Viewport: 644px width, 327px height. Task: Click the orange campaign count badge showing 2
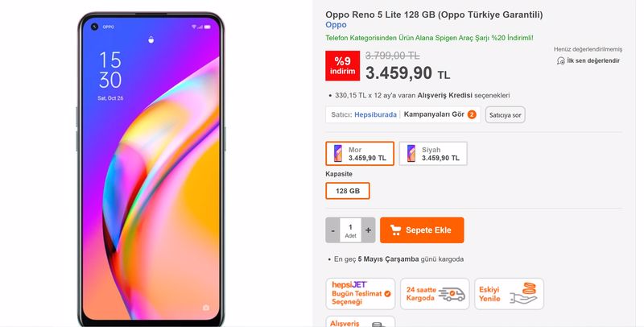[x=472, y=114]
